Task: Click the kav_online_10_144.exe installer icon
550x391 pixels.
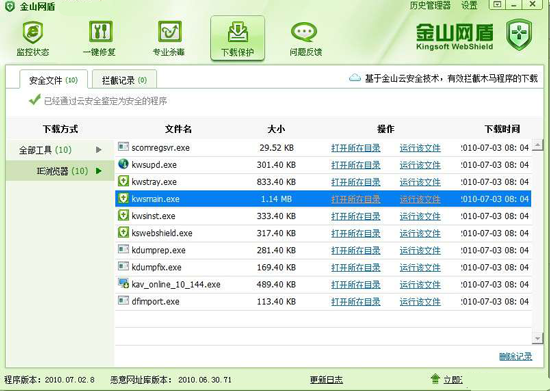Action: pos(123,284)
